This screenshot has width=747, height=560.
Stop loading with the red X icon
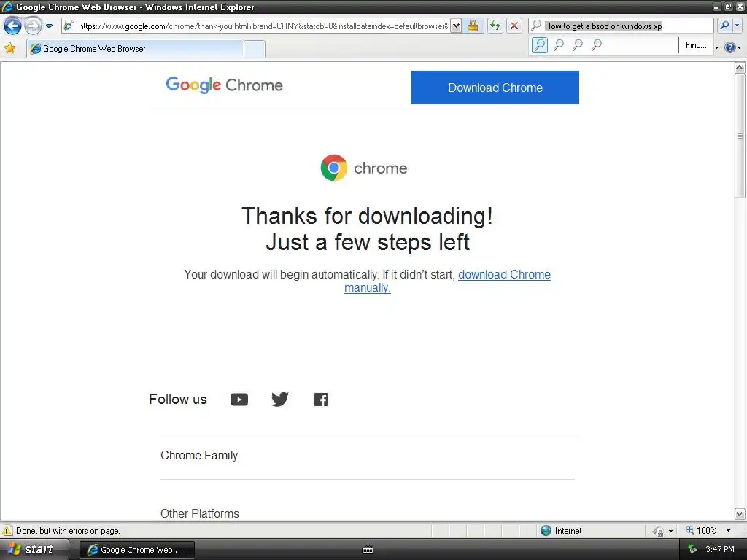(514, 26)
